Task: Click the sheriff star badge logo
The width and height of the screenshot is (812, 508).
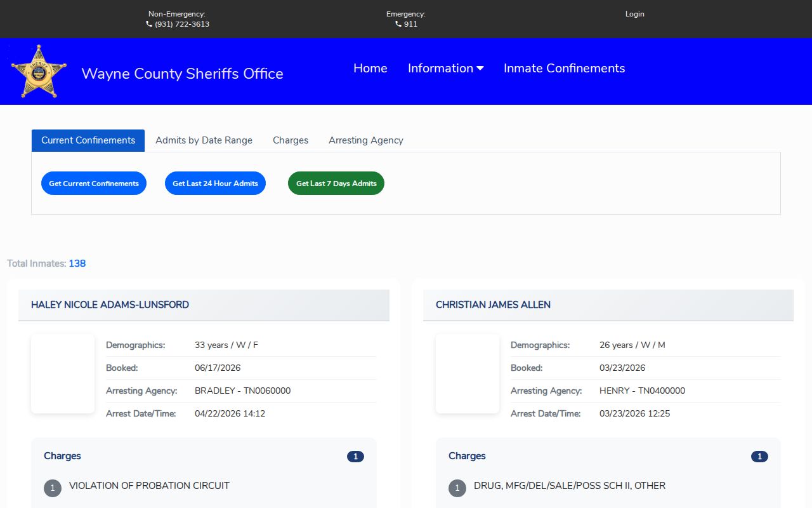Action: [x=39, y=71]
